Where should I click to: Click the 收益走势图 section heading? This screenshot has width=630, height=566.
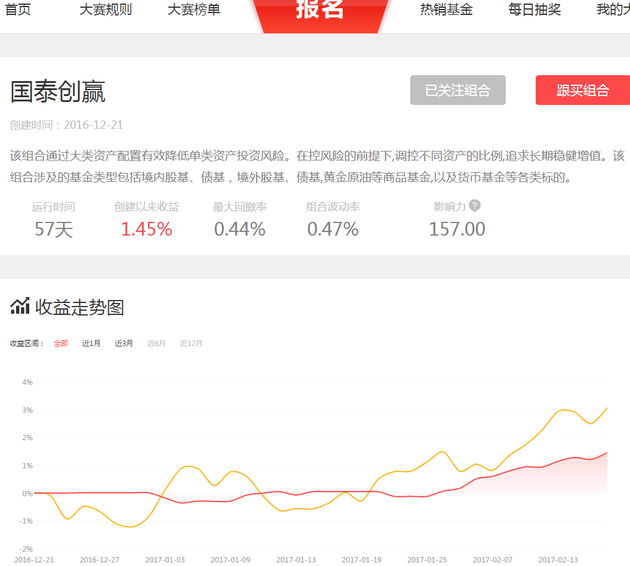(x=80, y=307)
